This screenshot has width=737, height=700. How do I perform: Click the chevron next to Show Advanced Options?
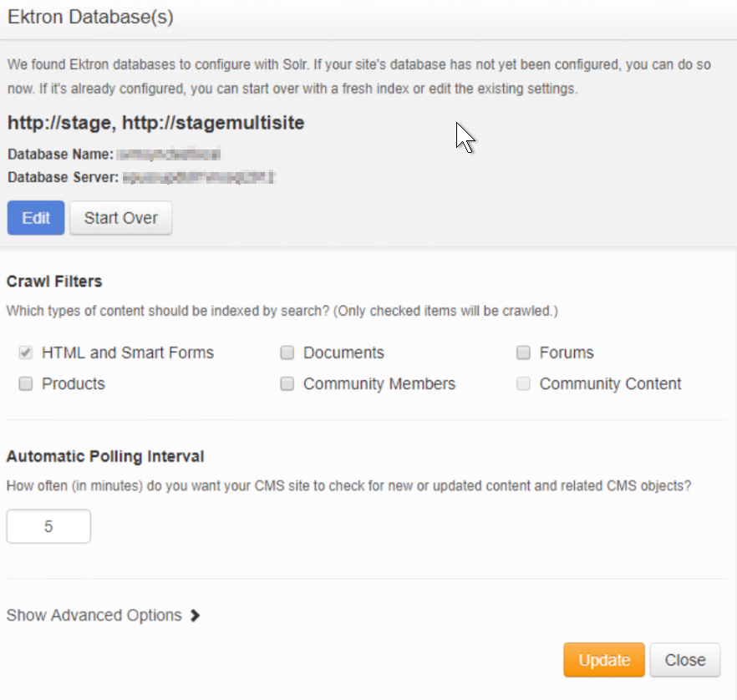[195, 616]
